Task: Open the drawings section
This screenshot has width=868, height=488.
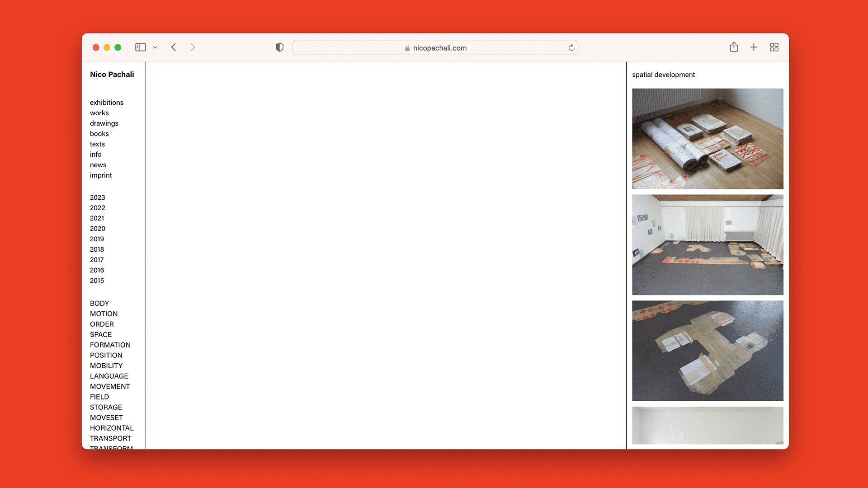Action: click(104, 123)
